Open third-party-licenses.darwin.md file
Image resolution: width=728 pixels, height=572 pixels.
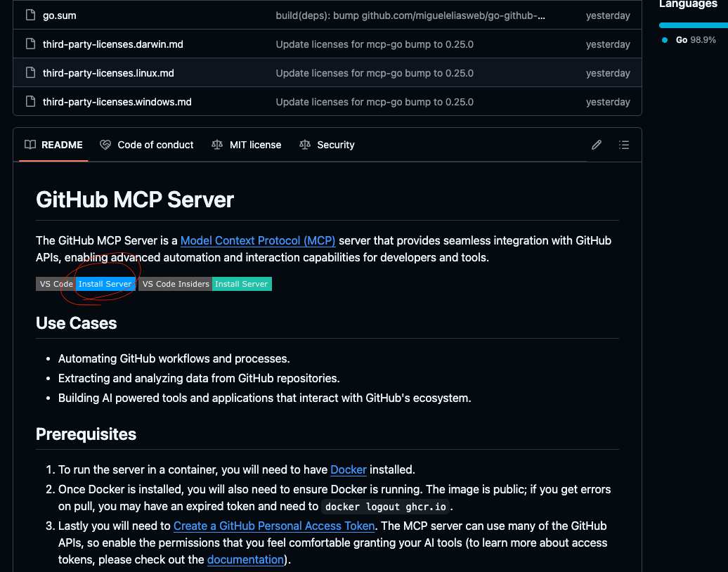(x=113, y=44)
